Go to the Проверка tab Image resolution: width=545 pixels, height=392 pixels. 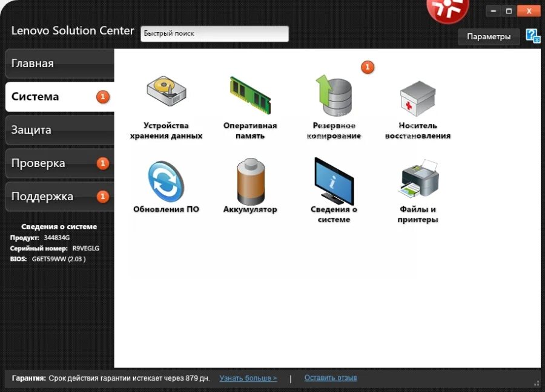[60, 163]
